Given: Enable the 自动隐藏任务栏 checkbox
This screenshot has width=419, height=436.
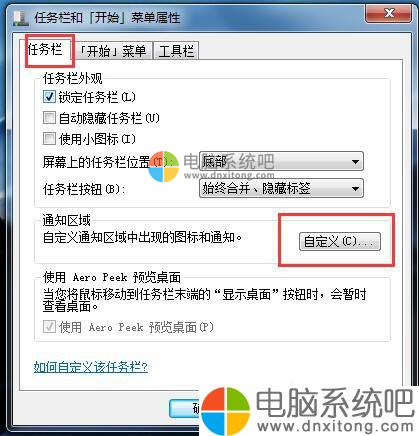Looking at the screenshot, I should [x=49, y=118].
